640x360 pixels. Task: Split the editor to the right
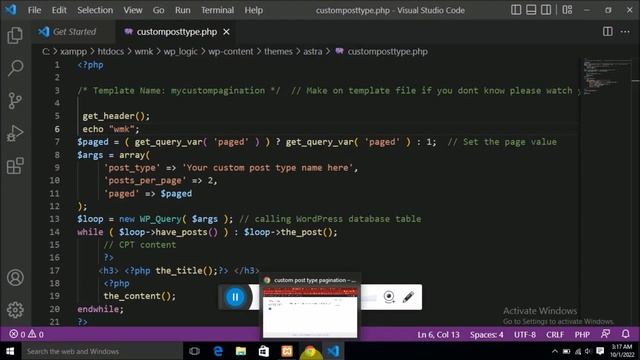[608, 31]
